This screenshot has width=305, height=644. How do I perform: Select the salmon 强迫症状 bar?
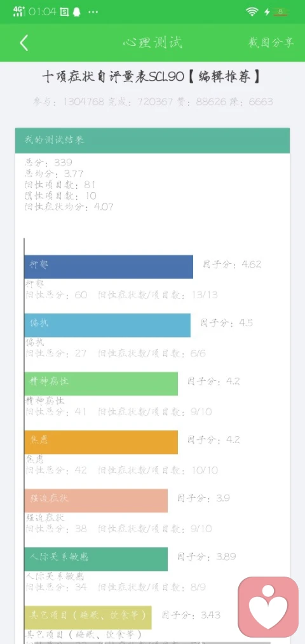tap(96, 500)
